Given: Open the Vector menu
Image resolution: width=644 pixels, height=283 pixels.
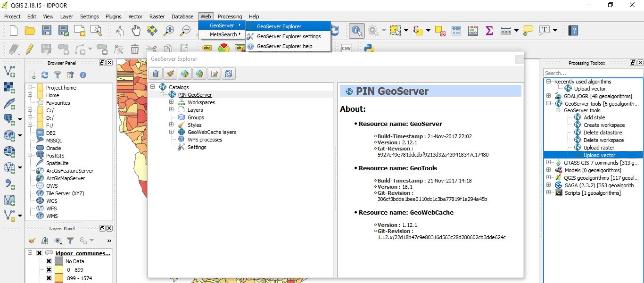Looking at the screenshot, I should (x=135, y=17).
